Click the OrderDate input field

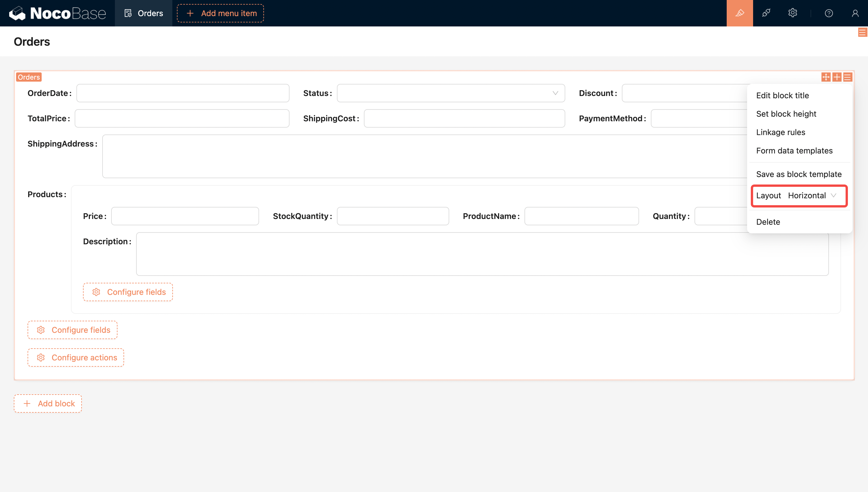pyautogui.click(x=182, y=93)
